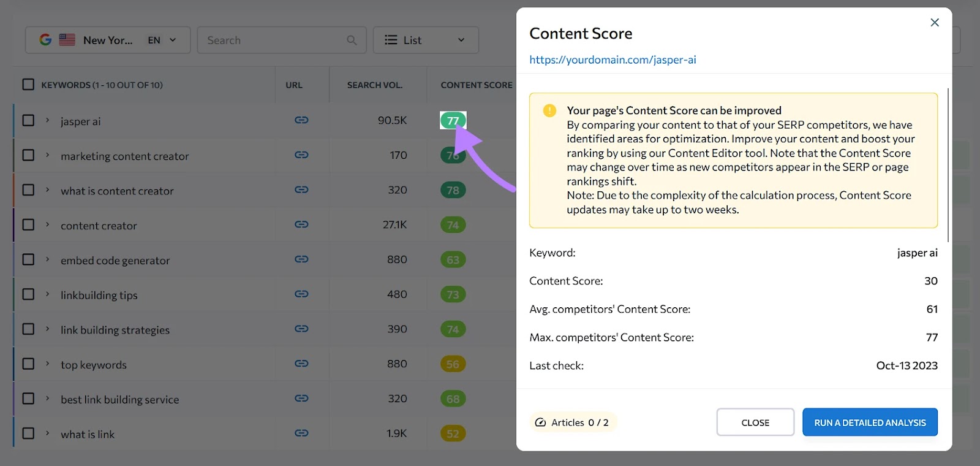Click the Articles 0 / 2 badge
This screenshot has width=980, height=466.
(573, 422)
